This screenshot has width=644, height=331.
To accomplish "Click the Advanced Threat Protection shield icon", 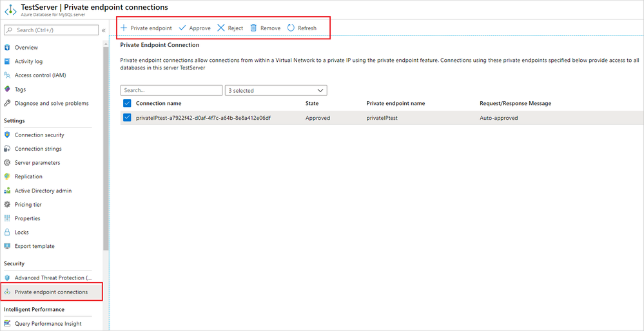I will coord(7,278).
